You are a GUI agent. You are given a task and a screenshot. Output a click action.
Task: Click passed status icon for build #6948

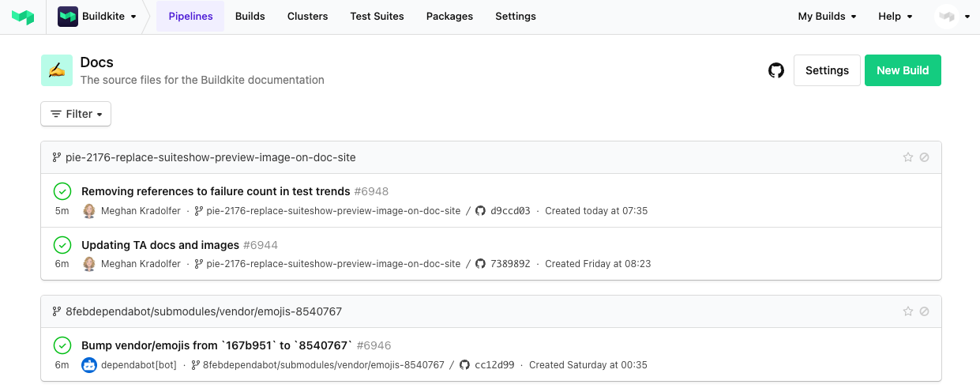click(x=62, y=191)
